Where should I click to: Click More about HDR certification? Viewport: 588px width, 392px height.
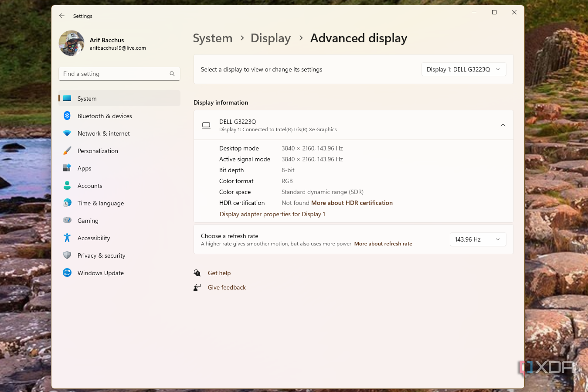pyautogui.click(x=352, y=203)
